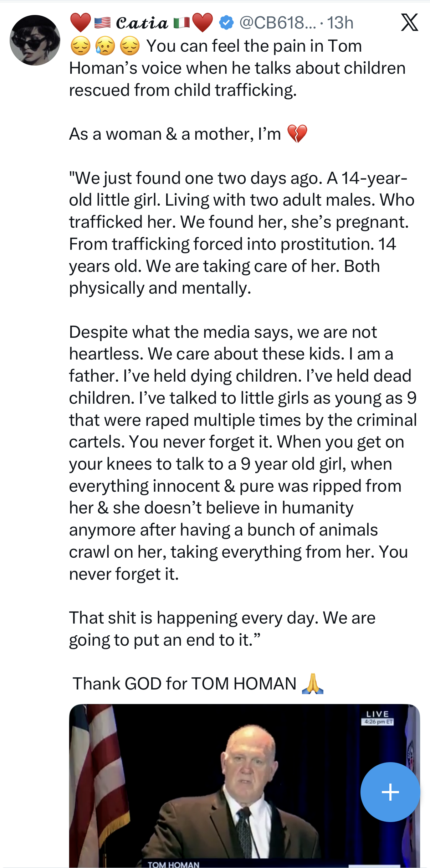Click the 'Thank GOD for TOM HOMAN' line
430x868 pixels.
coord(184,683)
